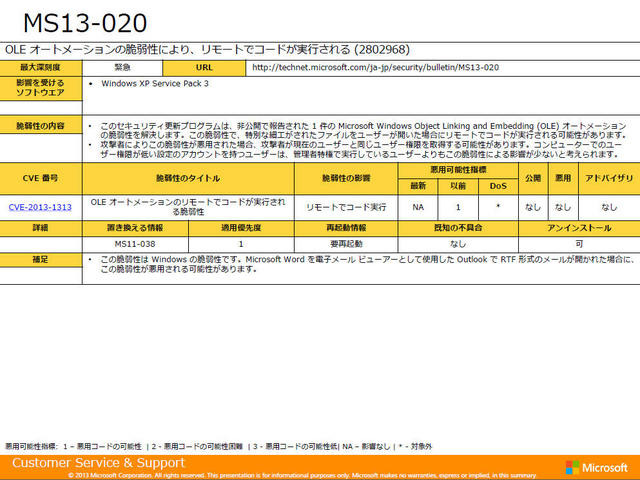
Task: Click the bulletin subtitle with 2802968
Action: tap(207, 50)
